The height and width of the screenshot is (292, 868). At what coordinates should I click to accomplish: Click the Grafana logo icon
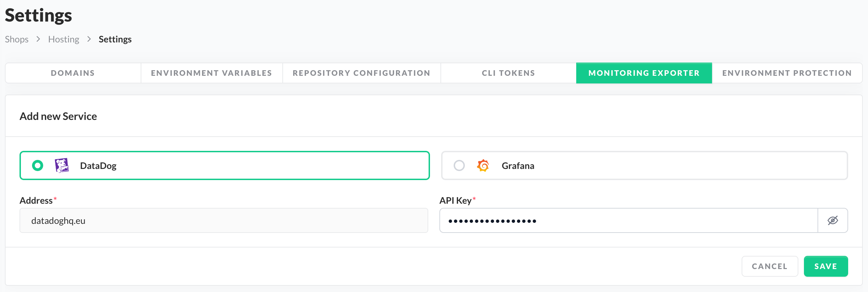coord(483,165)
